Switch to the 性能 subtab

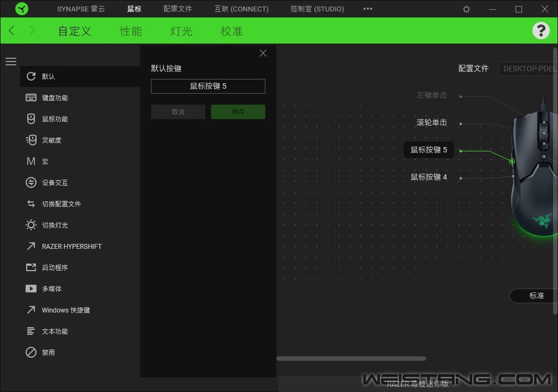click(x=131, y=31)
